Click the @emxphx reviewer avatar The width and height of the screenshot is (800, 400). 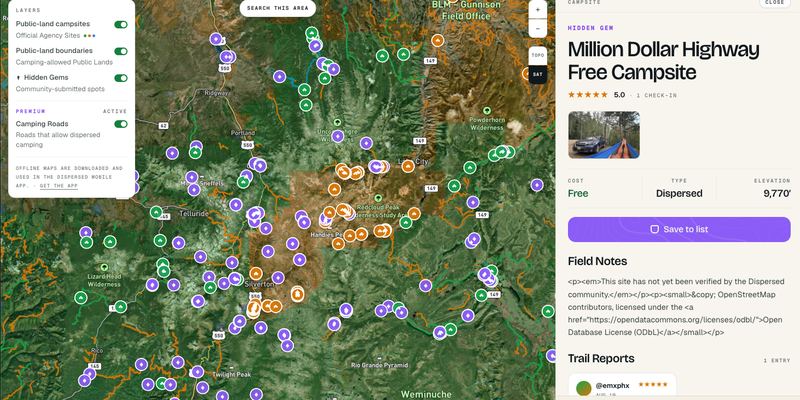click(x=584, y=388)
